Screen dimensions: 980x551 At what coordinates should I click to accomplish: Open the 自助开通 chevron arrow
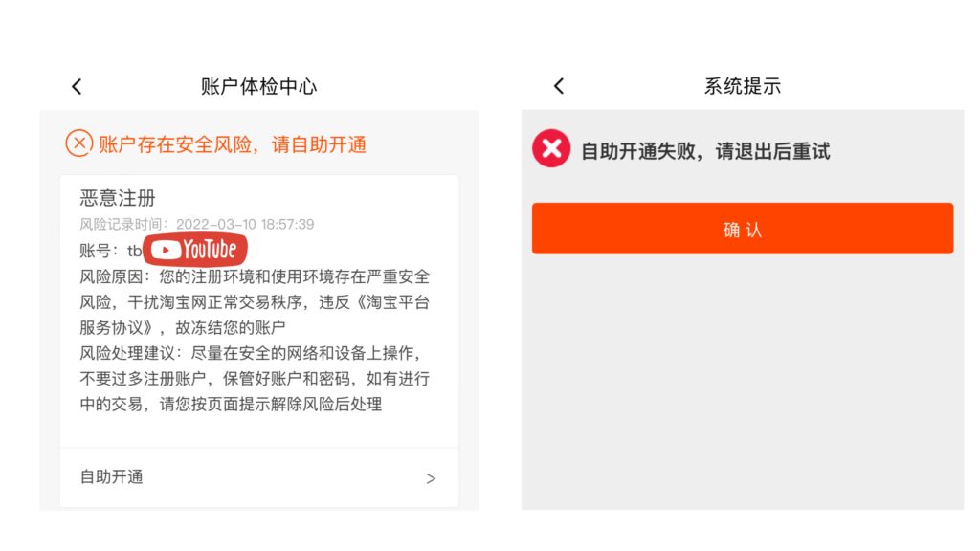pos(431,478)
